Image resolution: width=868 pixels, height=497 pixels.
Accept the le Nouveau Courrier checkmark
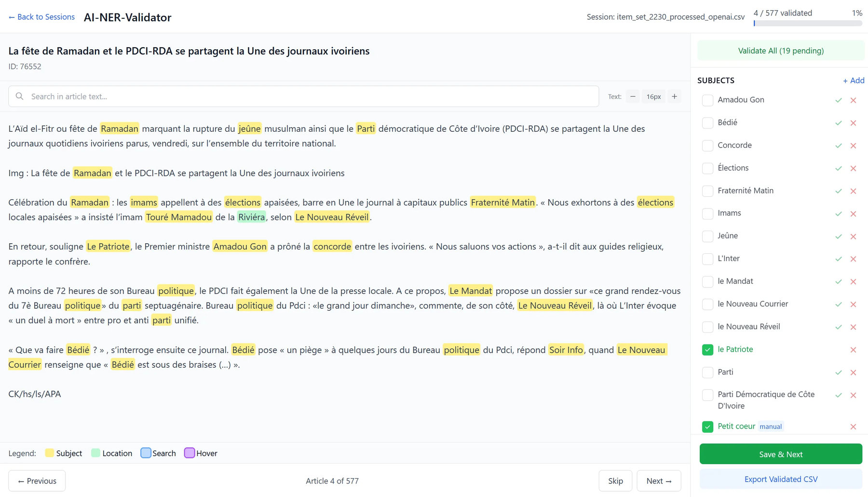click(x=839, y=304)
